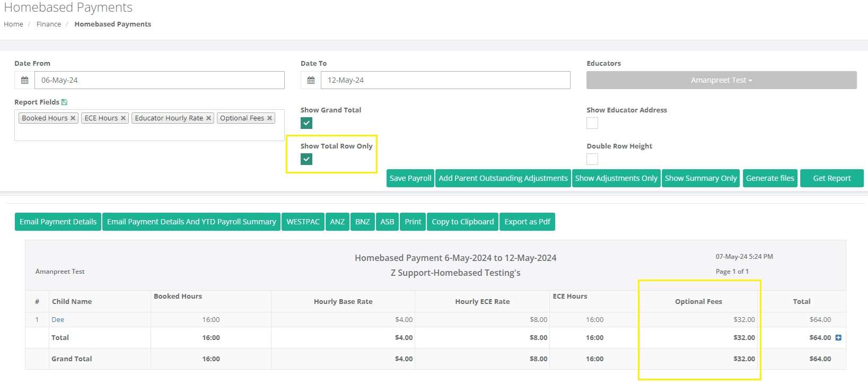
Task: Click the Grand Total row label
Action: click(x=72, y=359)
